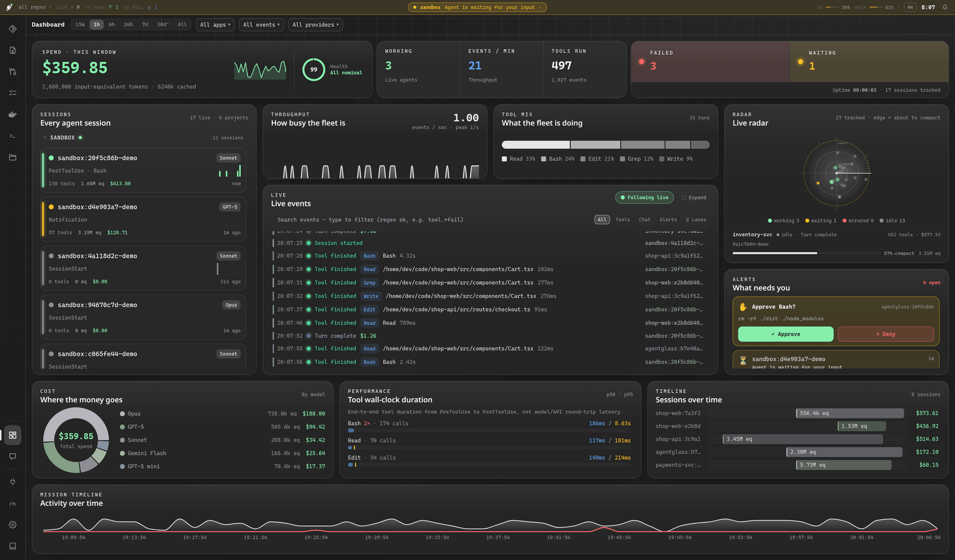This screenshot has width=955, height=560.
Task: Open the terminal prompt sidebar icon
Action: 12,136
